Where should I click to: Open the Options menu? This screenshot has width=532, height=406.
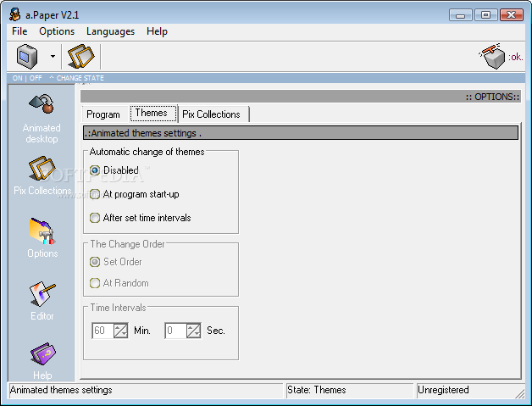[57, 31]
